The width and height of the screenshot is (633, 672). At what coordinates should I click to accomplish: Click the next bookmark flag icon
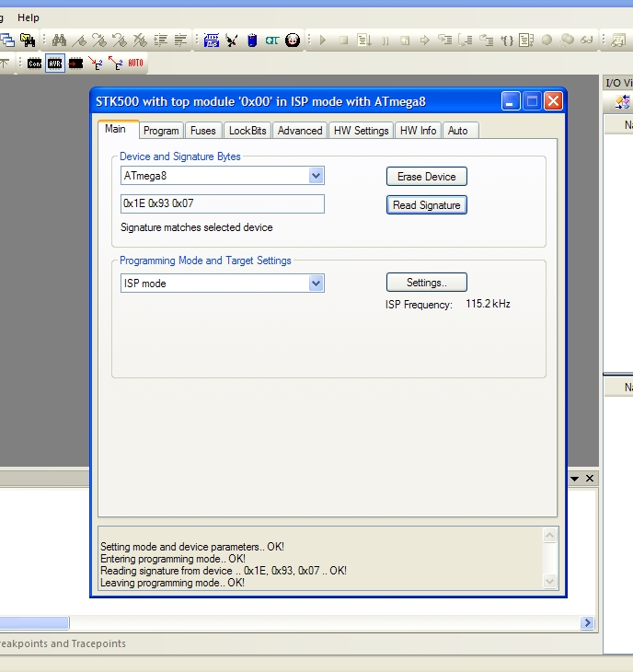99,41
